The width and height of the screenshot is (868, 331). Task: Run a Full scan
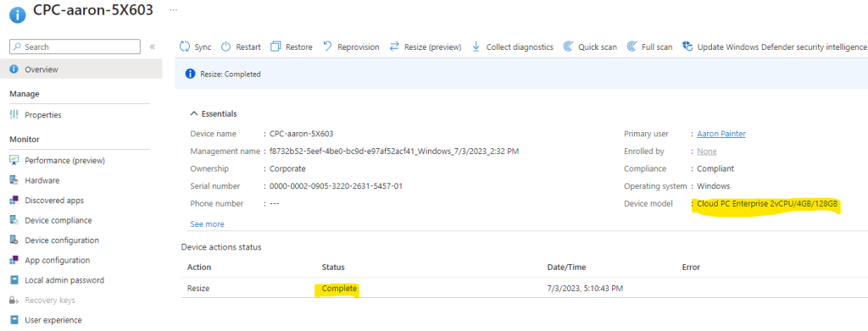click(649, 47)
